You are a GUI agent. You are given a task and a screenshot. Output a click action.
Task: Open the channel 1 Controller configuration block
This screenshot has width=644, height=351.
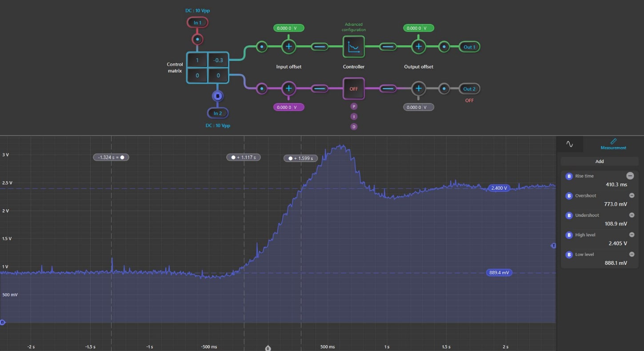coord(353,47)
